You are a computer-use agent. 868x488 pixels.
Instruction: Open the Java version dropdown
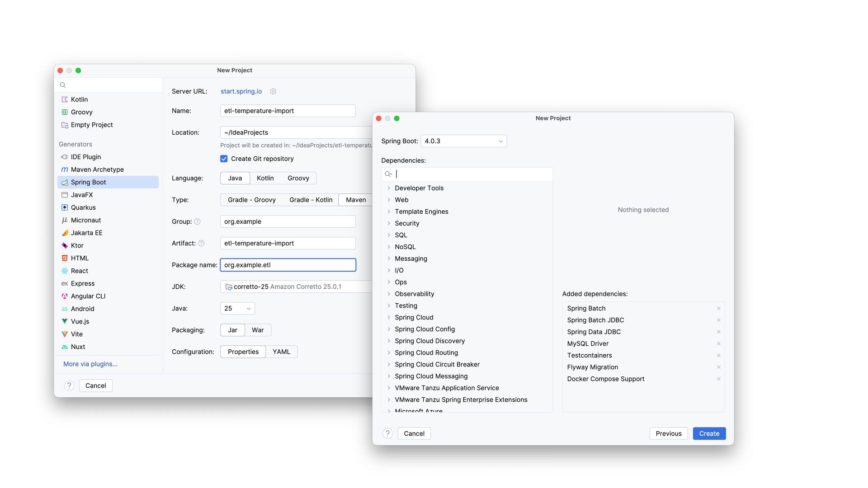tap(237, 308)
